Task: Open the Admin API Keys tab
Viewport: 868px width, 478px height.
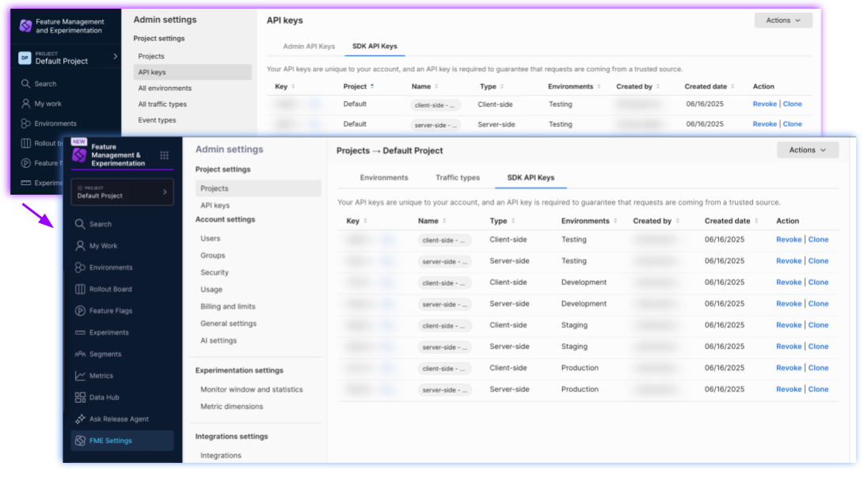Action: [x=309, y=46]
